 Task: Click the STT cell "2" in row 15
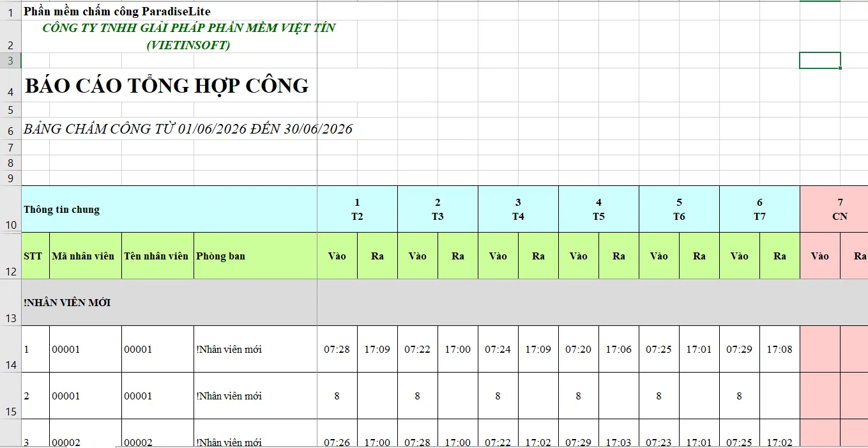(36, 396)
